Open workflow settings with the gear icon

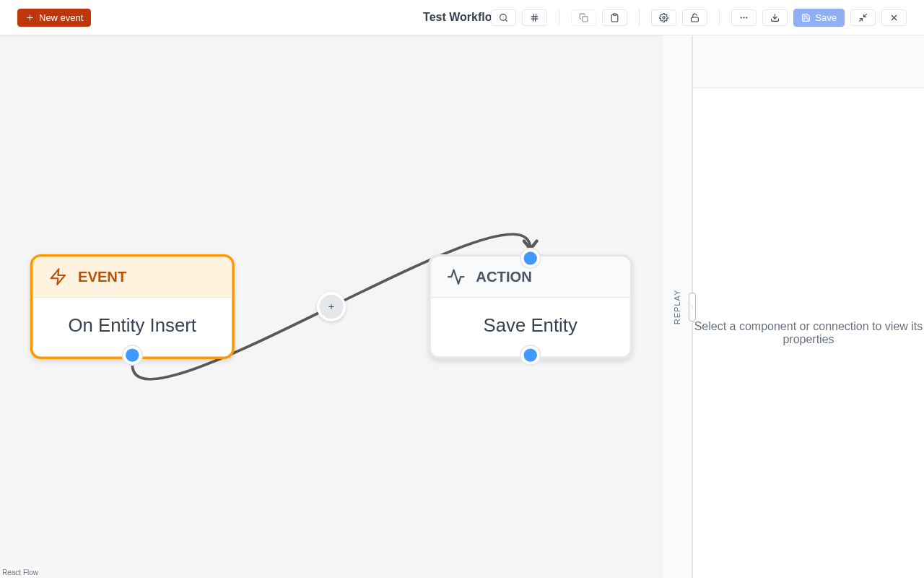coord(663,17)
